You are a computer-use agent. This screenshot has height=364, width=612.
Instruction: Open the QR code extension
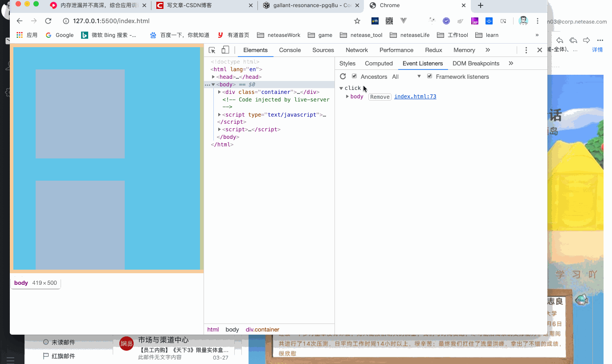coord(389,21)
